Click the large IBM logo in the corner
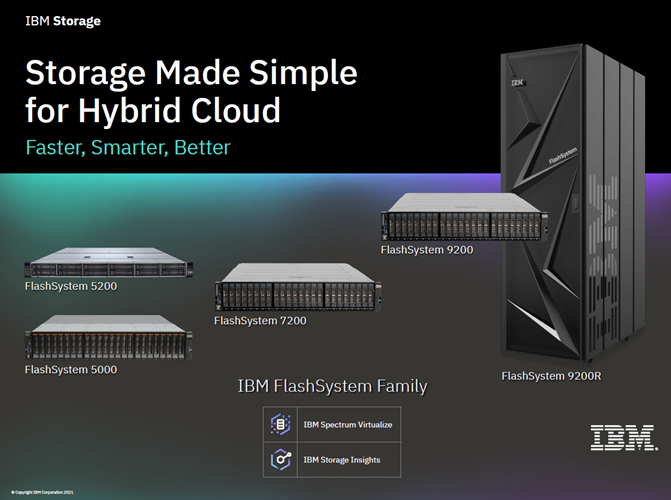Viewport: 671px width, 500px height. (x=624, y=438)
